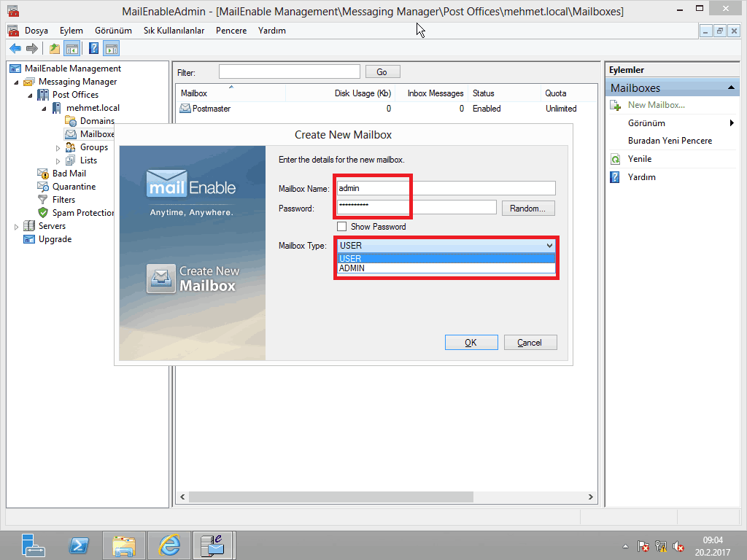Select the Bad Mail tree node
The image size is (747, 560).
click(69, 174)
